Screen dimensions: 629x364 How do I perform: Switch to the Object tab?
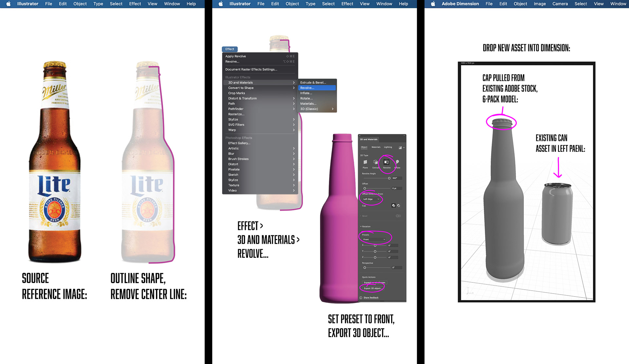(x=364, y=147)
